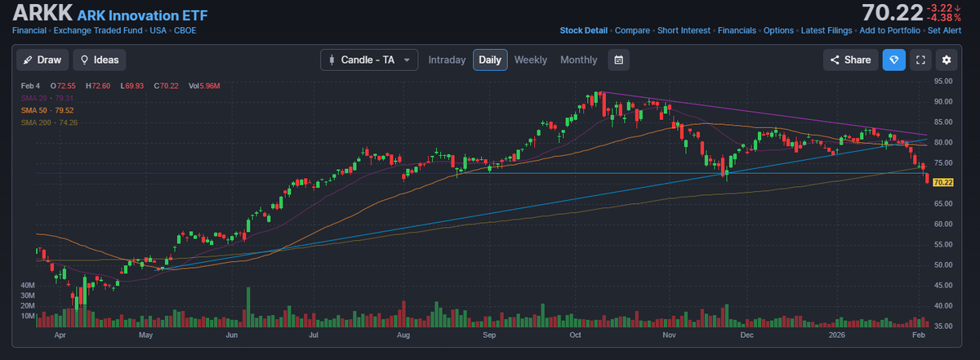
Task: Switch to Monthly timeframe
Action: tap(579, 60)
